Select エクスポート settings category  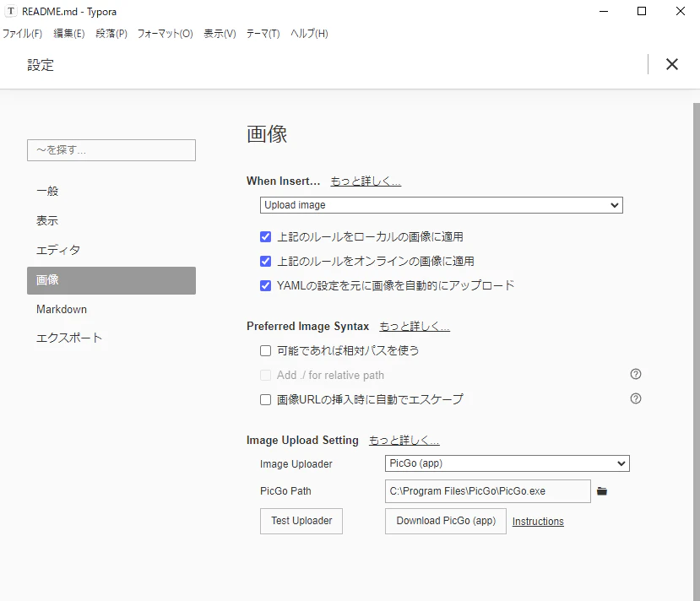[111, 338]
